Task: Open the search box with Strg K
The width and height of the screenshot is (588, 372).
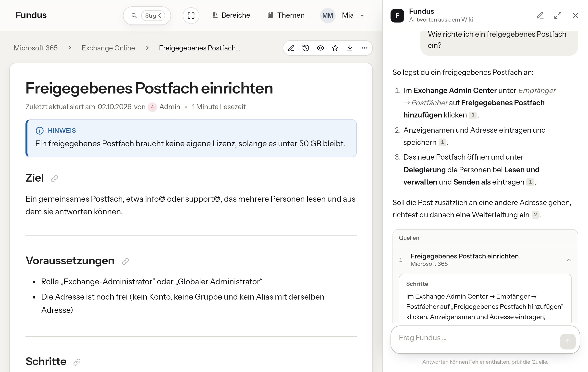Action: point(147,15)
